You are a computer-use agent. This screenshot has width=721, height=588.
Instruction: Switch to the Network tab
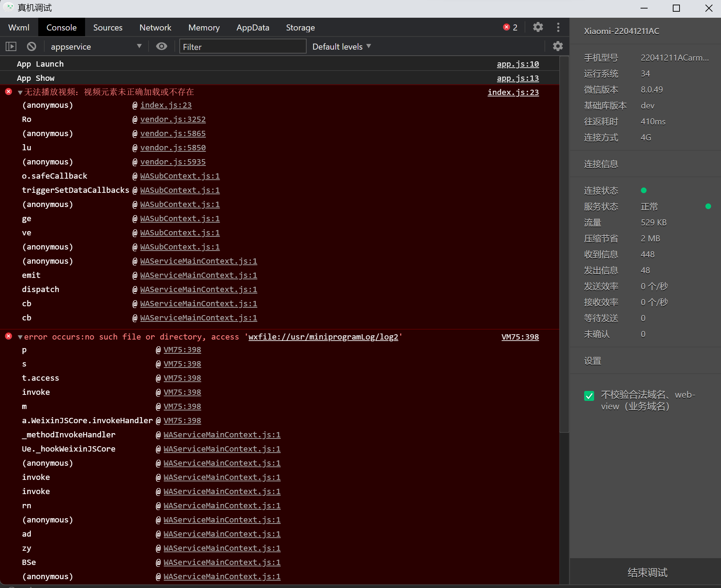click(x=155, y=27)
